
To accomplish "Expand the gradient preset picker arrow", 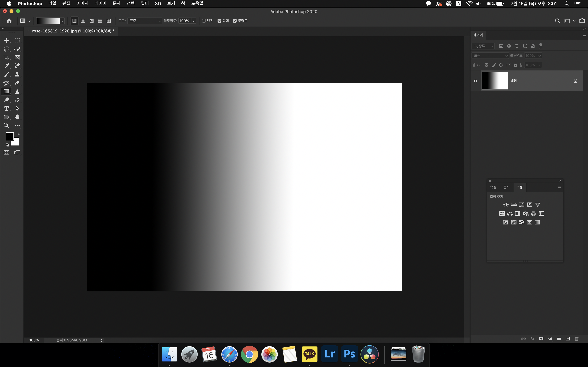I will (x=62, y=21).
